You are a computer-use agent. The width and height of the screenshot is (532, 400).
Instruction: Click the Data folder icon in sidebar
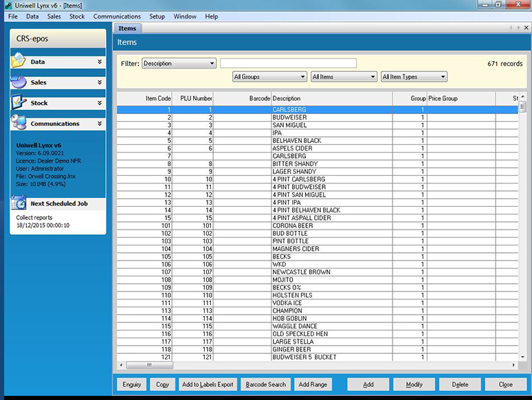(x=19, y=62)
